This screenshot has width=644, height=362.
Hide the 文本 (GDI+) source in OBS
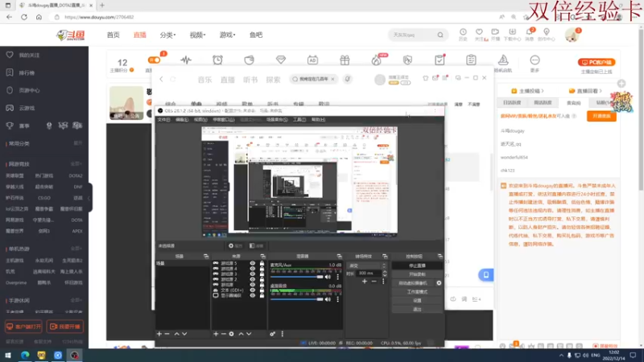253,290
